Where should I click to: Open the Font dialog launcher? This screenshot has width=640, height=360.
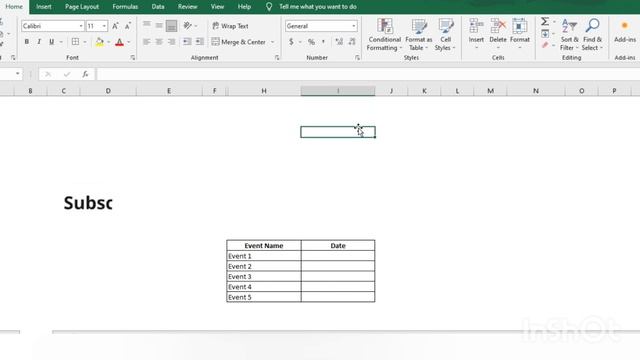click(133, 58)
